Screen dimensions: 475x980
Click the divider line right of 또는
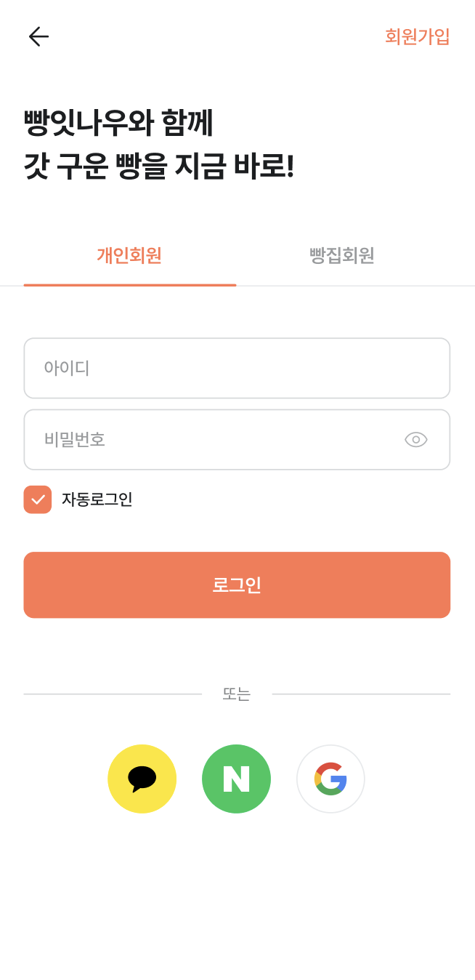(361, 694)
